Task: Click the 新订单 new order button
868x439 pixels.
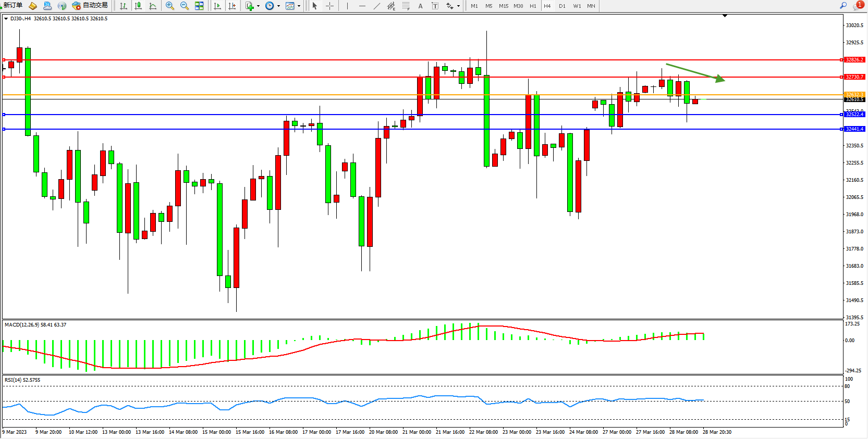Action: click(13, 6)
